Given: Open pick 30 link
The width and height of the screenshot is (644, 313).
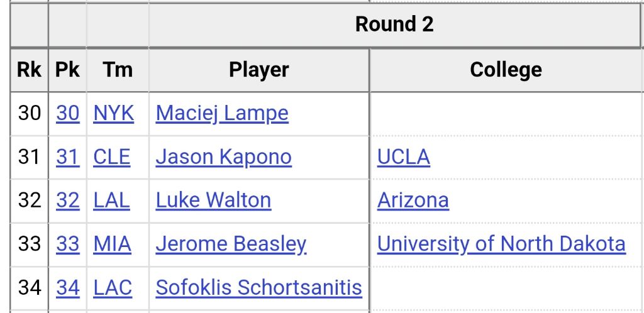Looking at the screenshot, I should 68,113.
